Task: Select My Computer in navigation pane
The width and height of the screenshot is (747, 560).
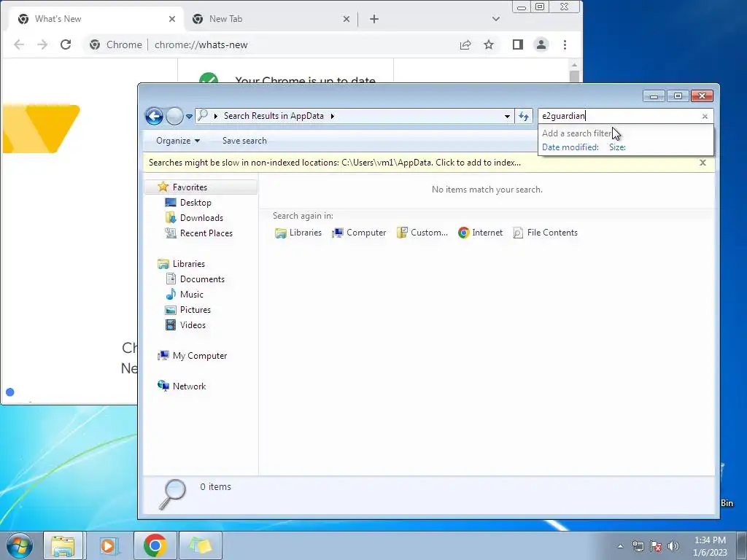Action: pos(200,356)
